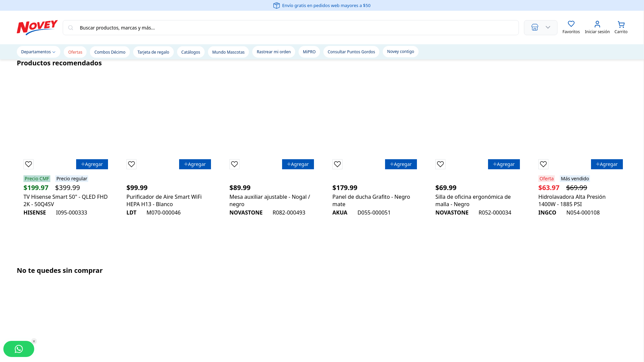Open the Novey home logo
Image resolution: width=644 pixels, height=362 pixels.
pyautogui.click(x=37, y=27)
